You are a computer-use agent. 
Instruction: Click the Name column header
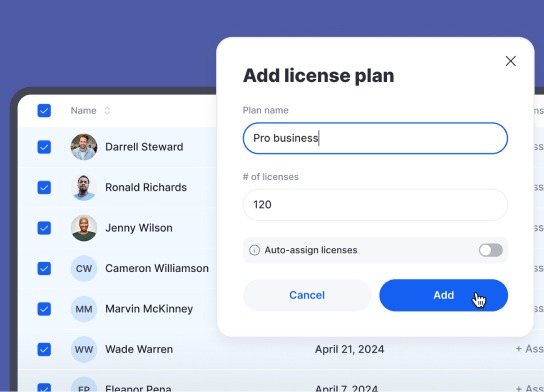(83, 111)
